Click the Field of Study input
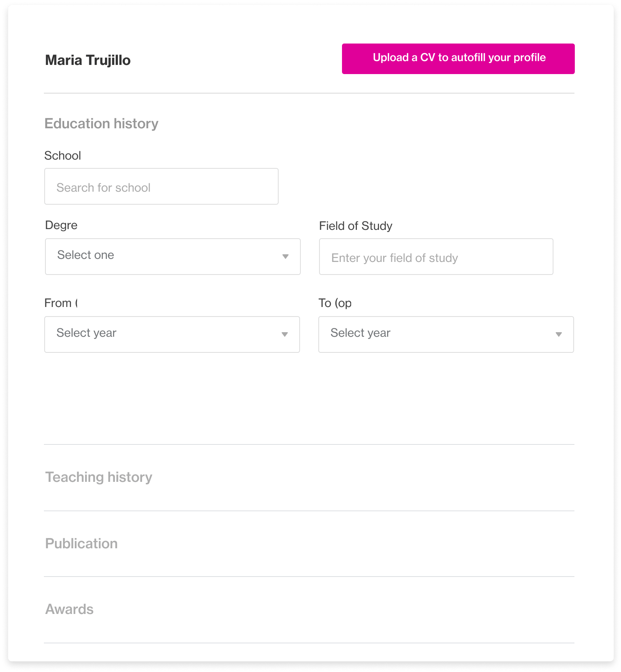The height and width of the screenshot is (672, 621). click(x=436, y=257)
